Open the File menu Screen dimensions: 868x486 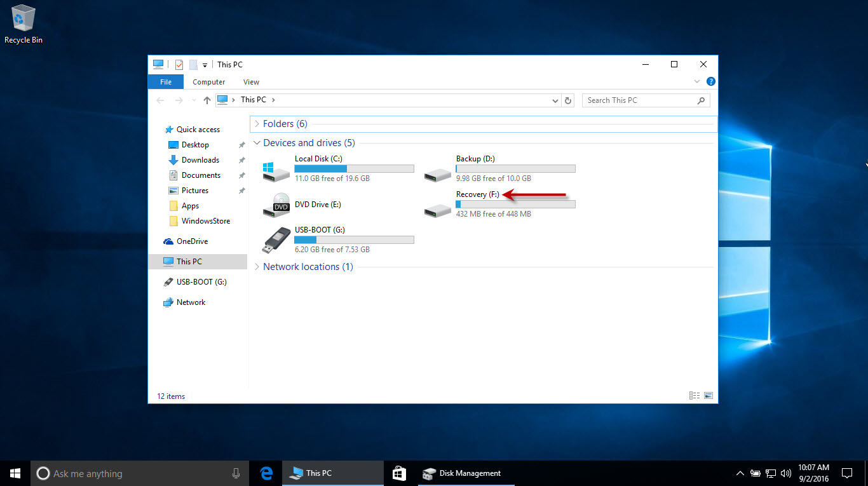165,81
